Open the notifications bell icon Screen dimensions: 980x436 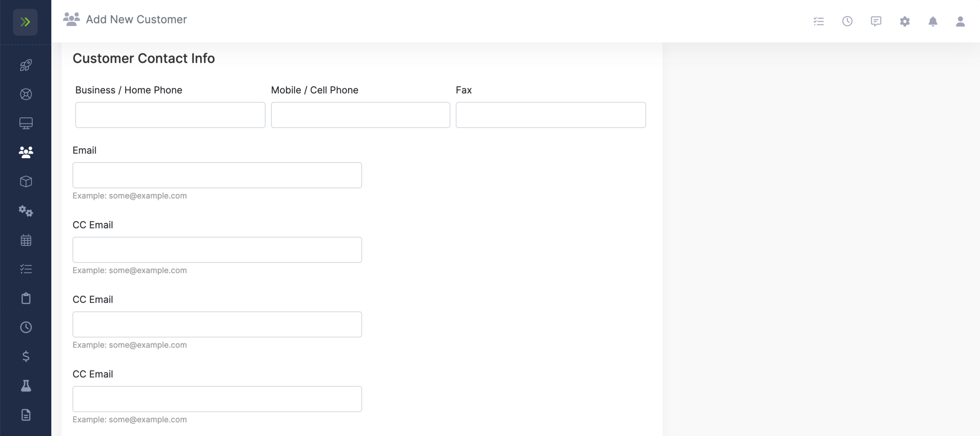pos(933,21)
